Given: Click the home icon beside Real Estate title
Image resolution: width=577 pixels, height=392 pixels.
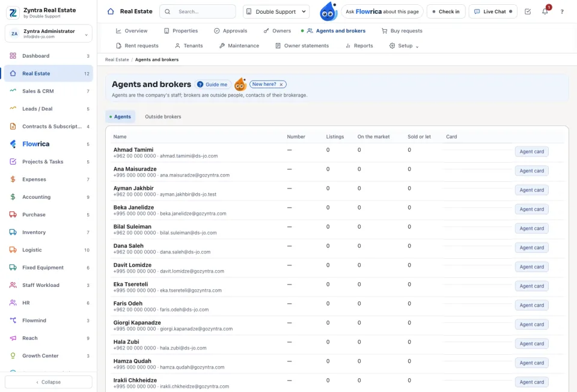Looking at the screenshot, I should (x=111, y=11).
